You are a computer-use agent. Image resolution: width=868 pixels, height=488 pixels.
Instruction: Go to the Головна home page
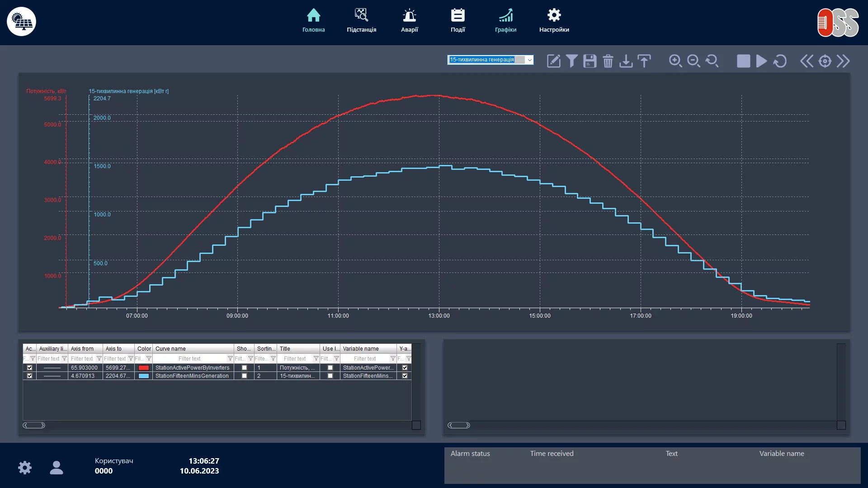pyautogui.click(x=313, y=21)
